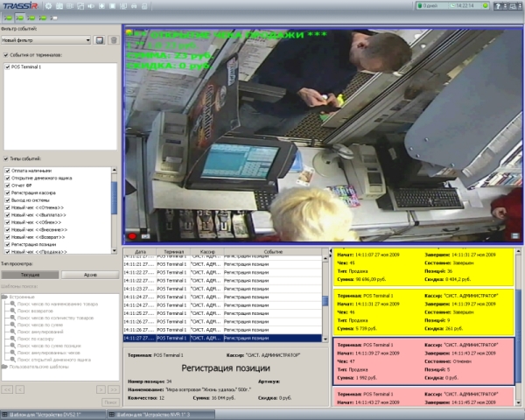
Task: Open the "Новый фильтр" filter dropdown
Action: click(45, 40)
